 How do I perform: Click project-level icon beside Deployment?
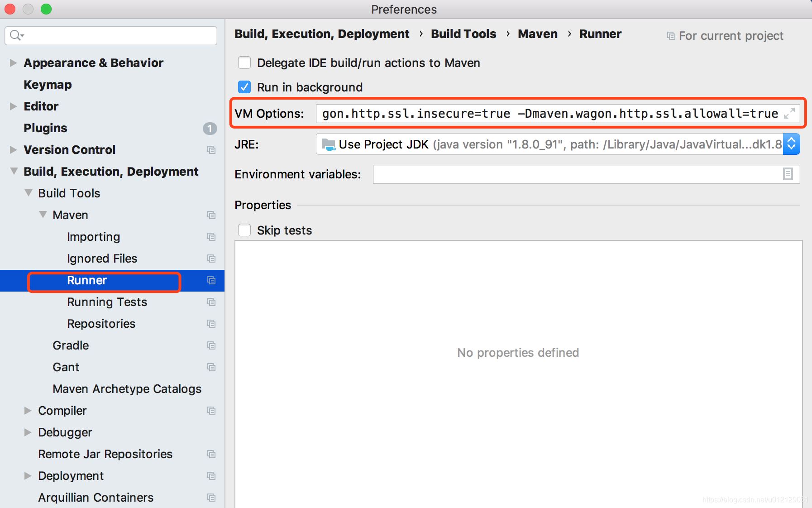(x=211, y=476)
